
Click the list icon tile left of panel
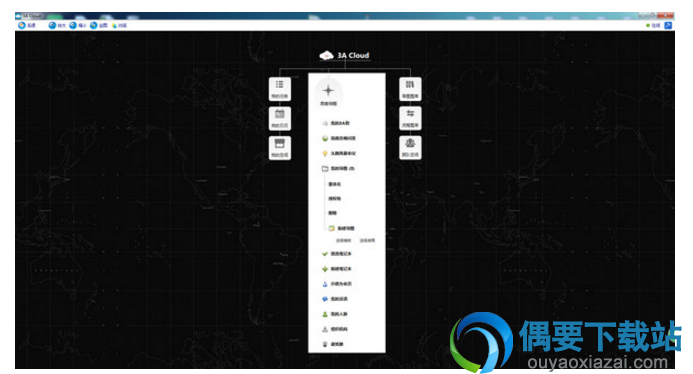280,89
